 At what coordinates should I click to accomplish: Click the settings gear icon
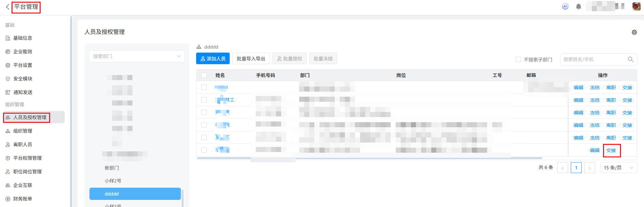[634, 32]
